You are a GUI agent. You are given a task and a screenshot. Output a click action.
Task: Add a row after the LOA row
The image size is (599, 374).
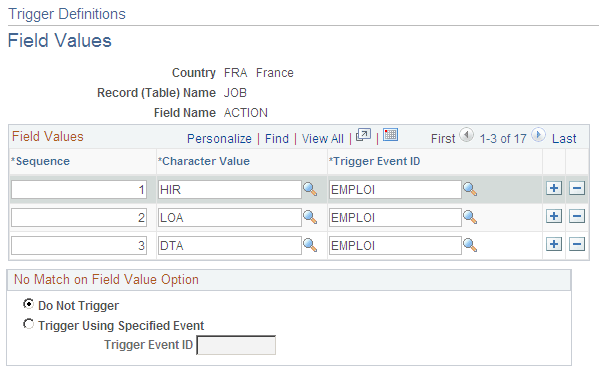(x=554, y=216)
